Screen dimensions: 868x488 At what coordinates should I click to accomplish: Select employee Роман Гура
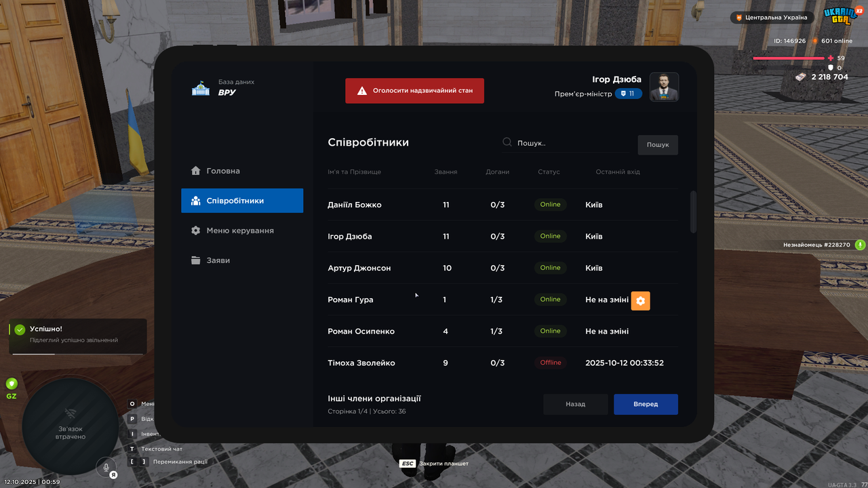tap(502, 300)
